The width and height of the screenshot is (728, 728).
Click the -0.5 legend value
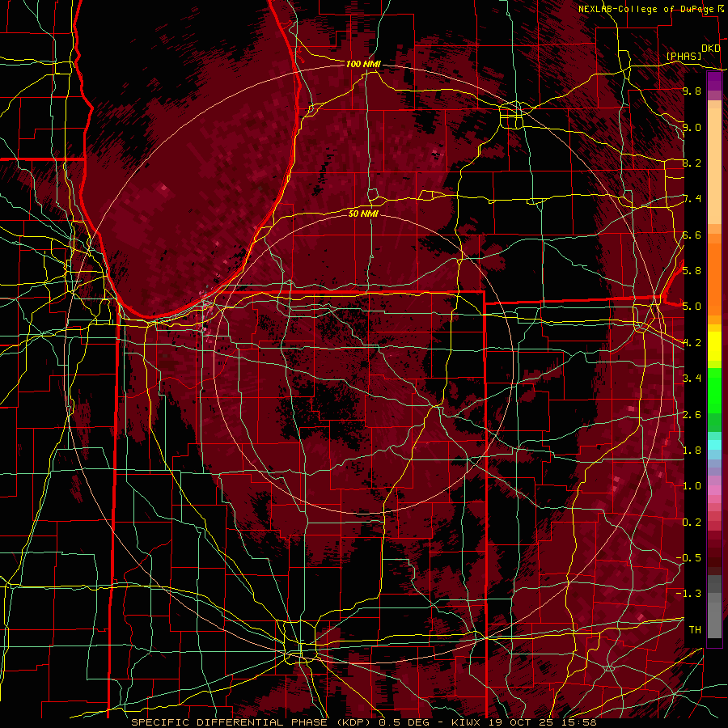688,558
